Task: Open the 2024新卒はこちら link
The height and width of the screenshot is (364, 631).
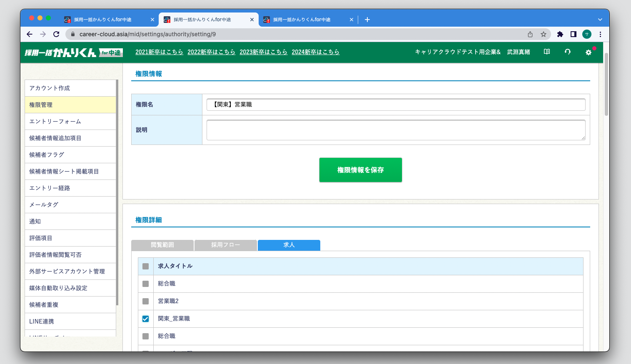Action: 315,52
